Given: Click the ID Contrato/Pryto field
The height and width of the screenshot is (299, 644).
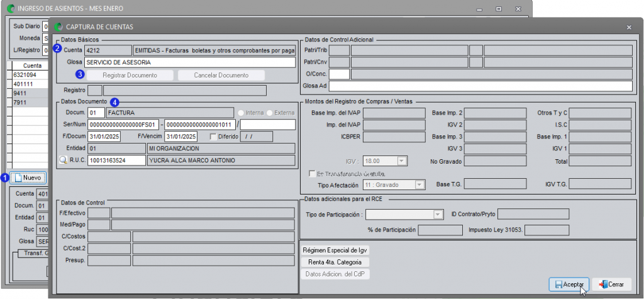Looking at the screenshot, I should pos(533,214).
